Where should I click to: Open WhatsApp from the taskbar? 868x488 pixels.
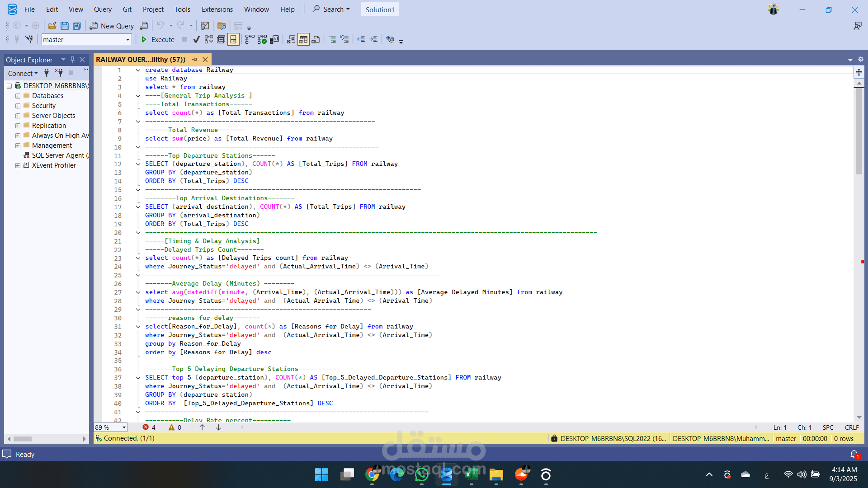(x=422, y=475)
